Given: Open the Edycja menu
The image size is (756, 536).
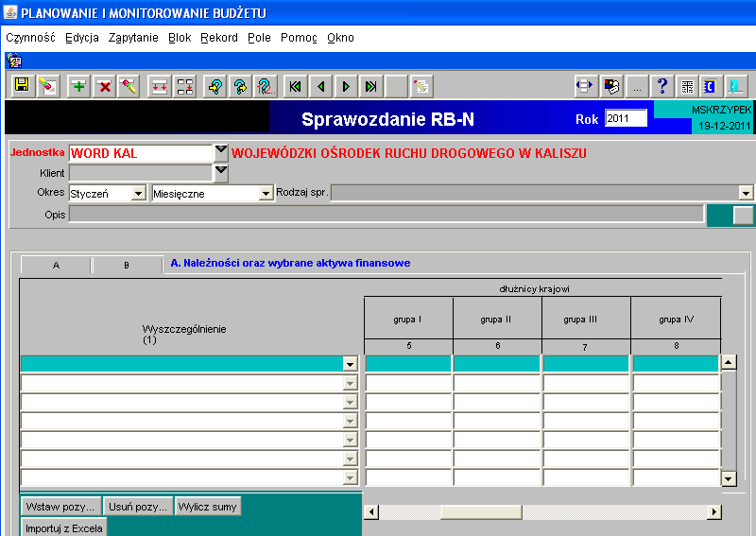Looking at the screenshot, I should click(x=82, y=38).
